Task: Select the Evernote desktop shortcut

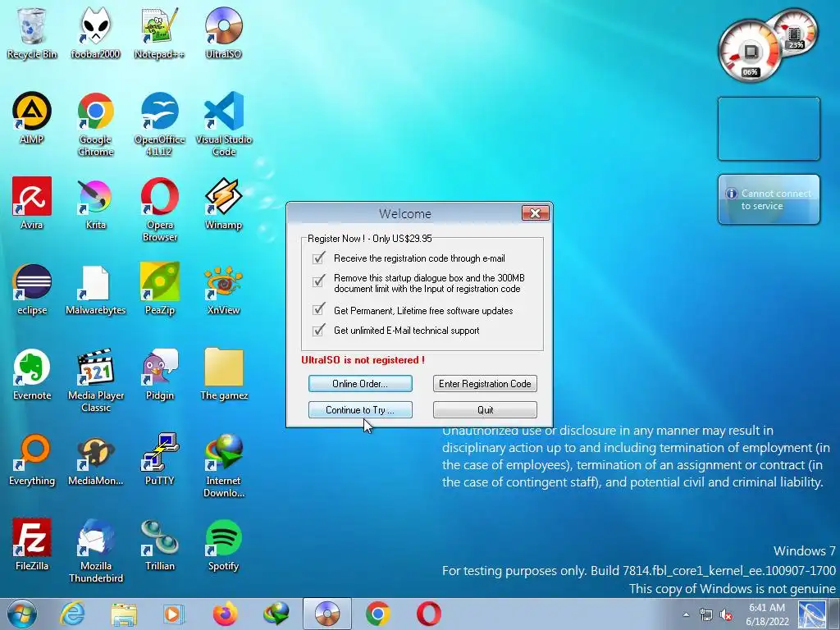Action: point(32,374)
